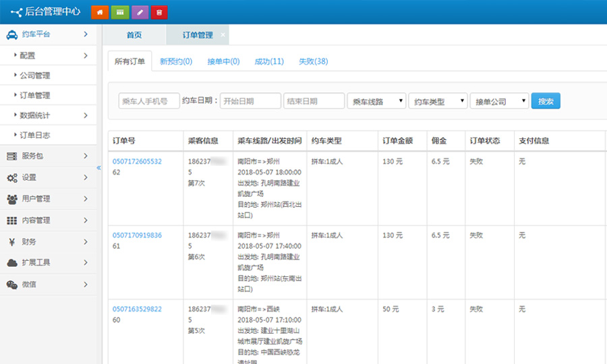This screenshot has height=364, width=607.
Task: Open order number 0507172605532
Action: [x=137, y=161]
